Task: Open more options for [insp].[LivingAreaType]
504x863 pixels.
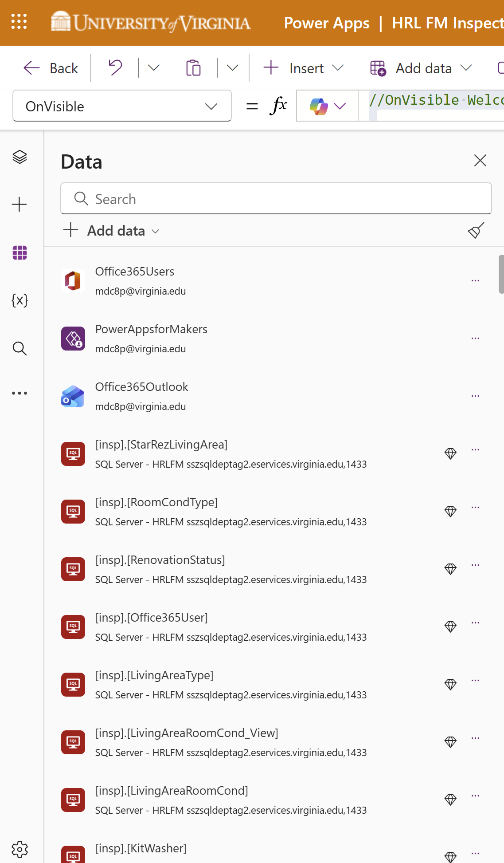Action: click(476, 681)
